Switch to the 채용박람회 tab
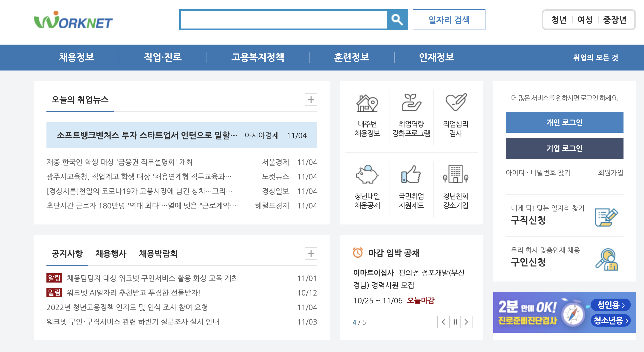644x352 pixels. pyautogui.click(x=159, y=254)
